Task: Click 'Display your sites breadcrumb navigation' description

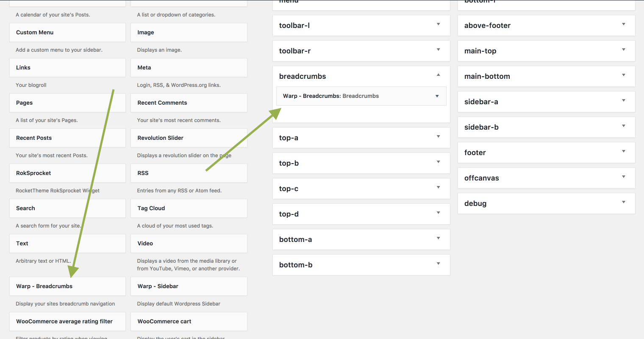Action: tap(65, 304)
